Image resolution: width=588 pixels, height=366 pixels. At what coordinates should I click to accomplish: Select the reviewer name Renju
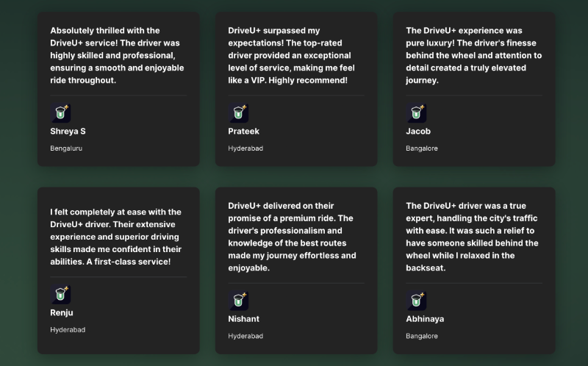click(62, 313)
